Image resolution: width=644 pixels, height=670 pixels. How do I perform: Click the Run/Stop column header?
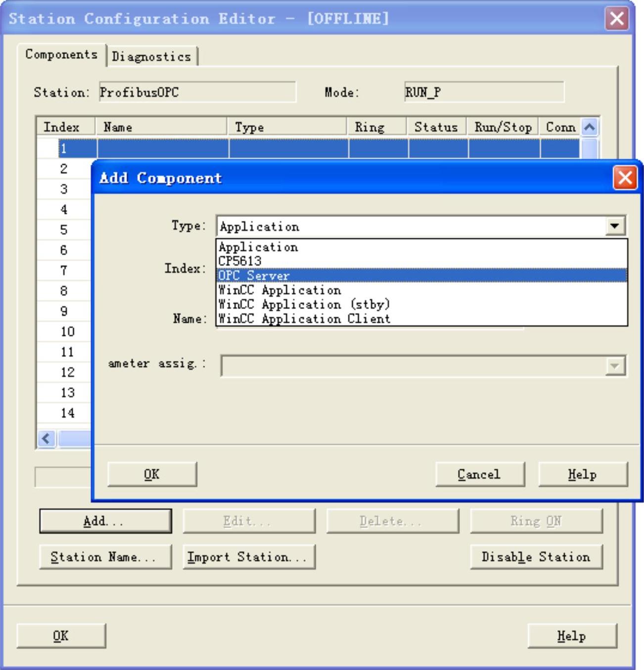point(503,127)
